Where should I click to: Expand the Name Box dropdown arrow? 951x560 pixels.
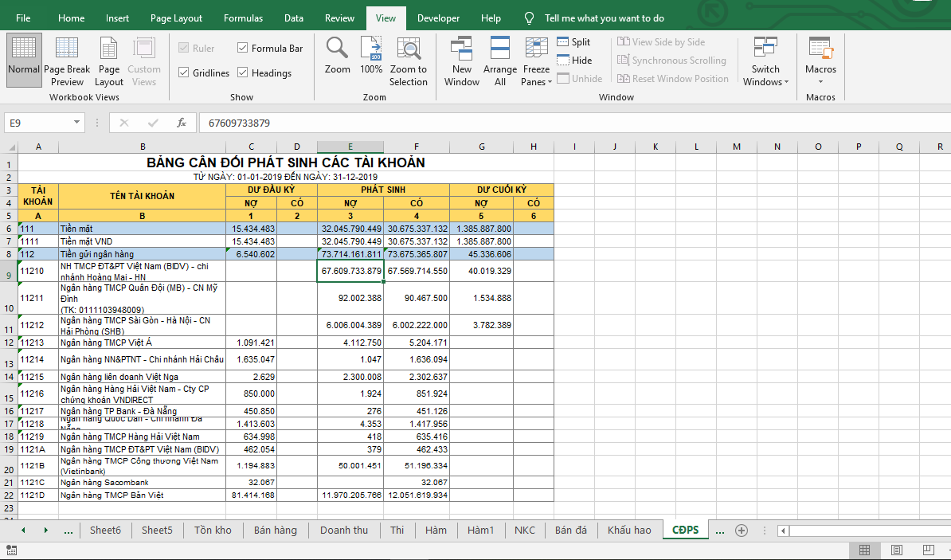click(x=77, y=123)
